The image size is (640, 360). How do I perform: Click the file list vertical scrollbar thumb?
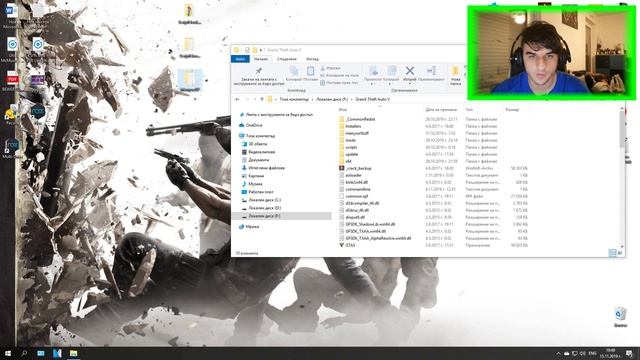click(x=622, y=129)
